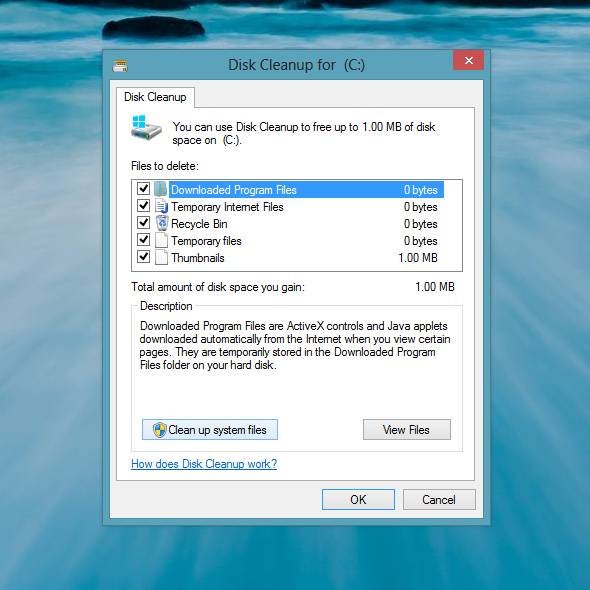Open View Files
The width and height of the screenshot is (590, 590).
(x=406, y=430)
